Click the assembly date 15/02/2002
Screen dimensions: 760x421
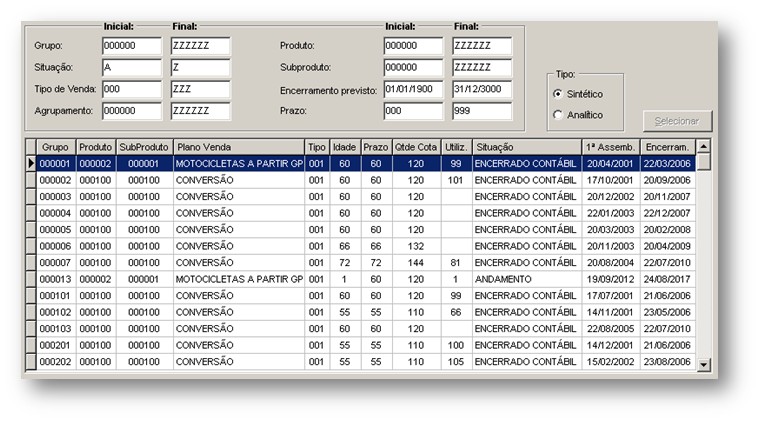click(x=611, y=361)
